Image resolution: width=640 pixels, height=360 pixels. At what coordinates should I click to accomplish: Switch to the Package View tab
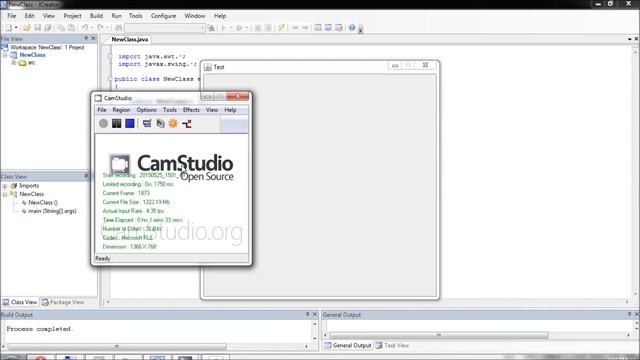click(63, 302)
